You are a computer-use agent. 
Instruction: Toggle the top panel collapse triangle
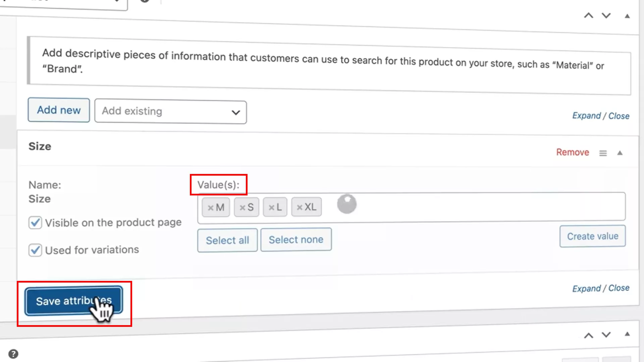tap(627, 16)
